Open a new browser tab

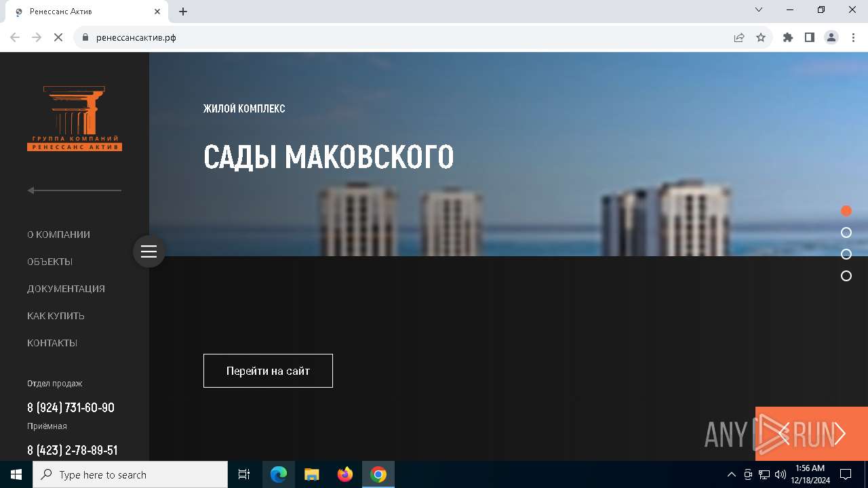183,12
